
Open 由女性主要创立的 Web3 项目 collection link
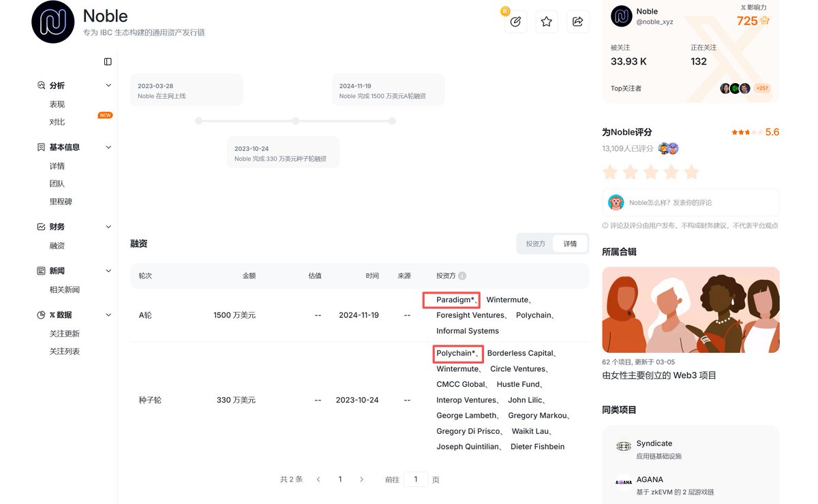click(x=659, y=375)
